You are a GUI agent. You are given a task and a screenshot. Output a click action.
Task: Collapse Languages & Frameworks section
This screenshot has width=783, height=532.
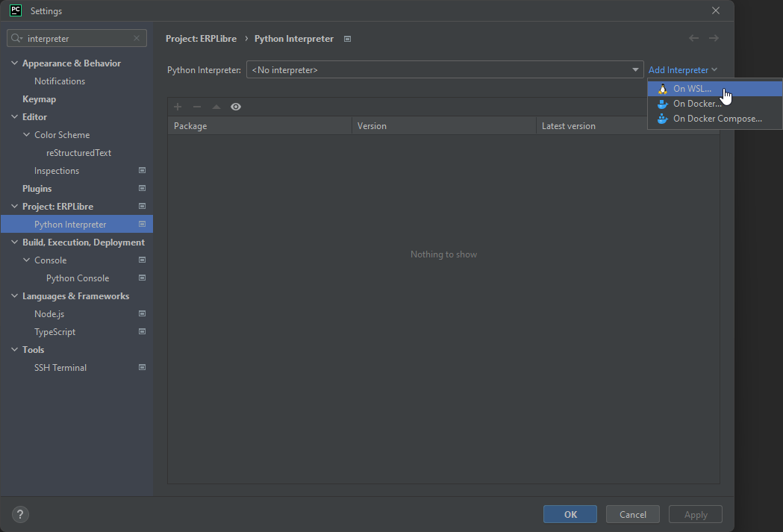pyautogui.click(x=14, y=296)
